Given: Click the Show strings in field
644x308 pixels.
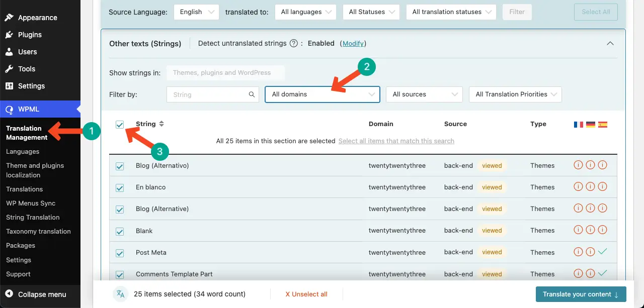Looking at the screenshot, I should tap(225, 72).
